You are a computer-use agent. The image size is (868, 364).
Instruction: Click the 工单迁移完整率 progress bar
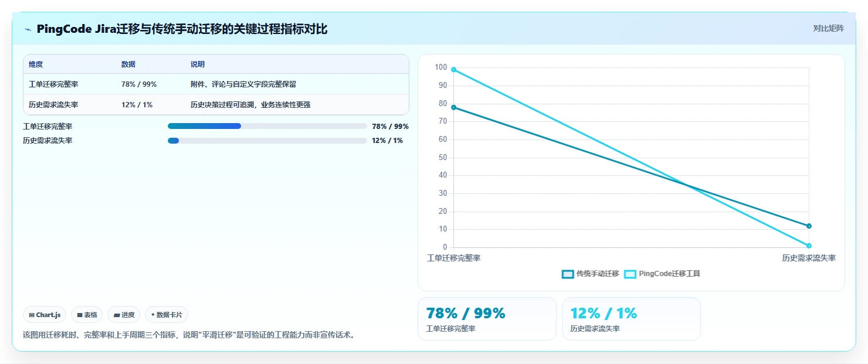(267, 126)
